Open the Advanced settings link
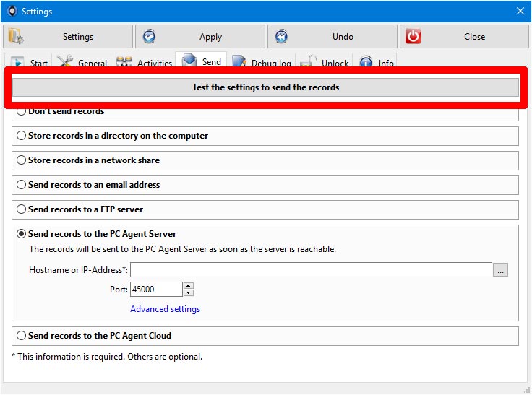The image size is (532, 395). coord(165,309)
